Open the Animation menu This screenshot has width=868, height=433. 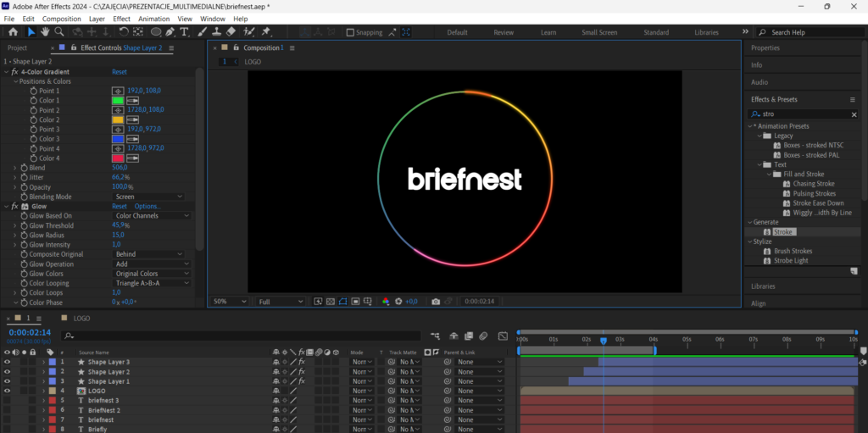[x=154, y=19]
